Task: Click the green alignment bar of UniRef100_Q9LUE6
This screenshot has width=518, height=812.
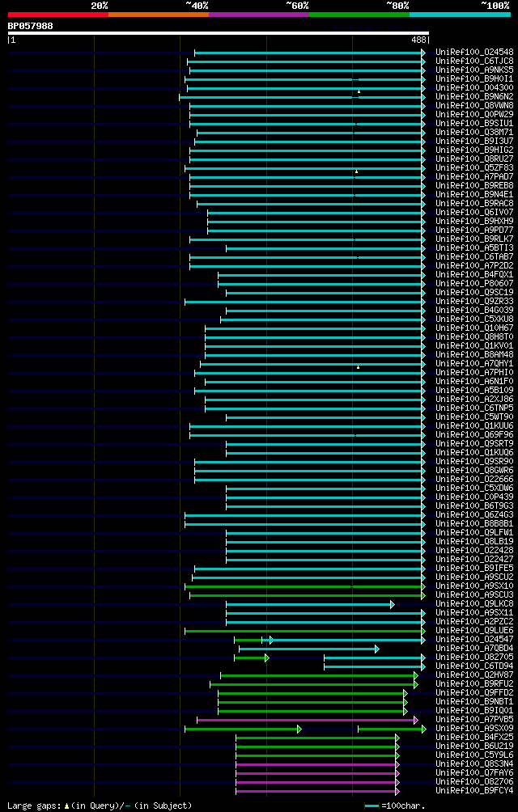Action: click(305, 631)
